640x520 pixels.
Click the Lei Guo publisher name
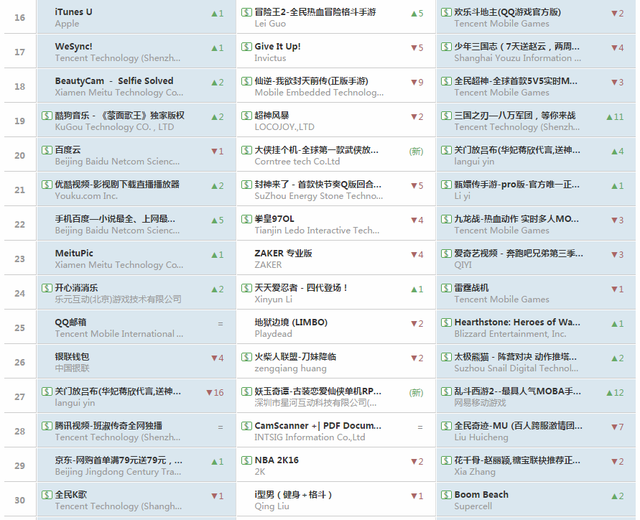point(270,24)
